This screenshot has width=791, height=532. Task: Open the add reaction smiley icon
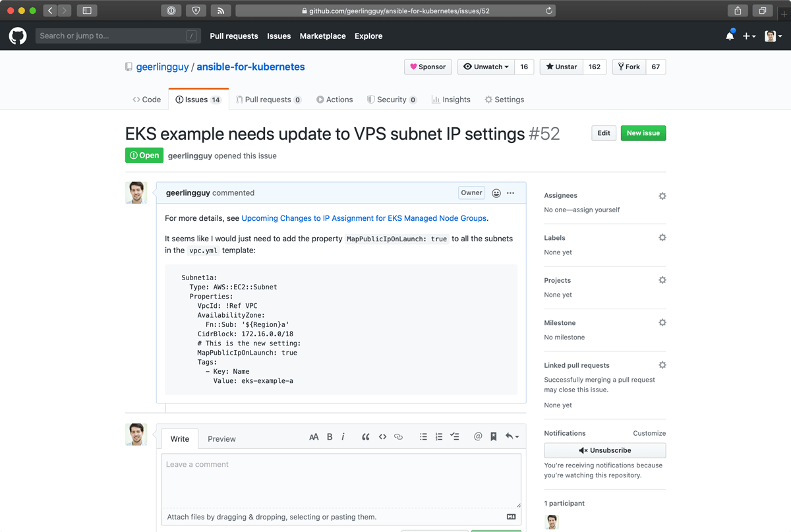(496, 193)
